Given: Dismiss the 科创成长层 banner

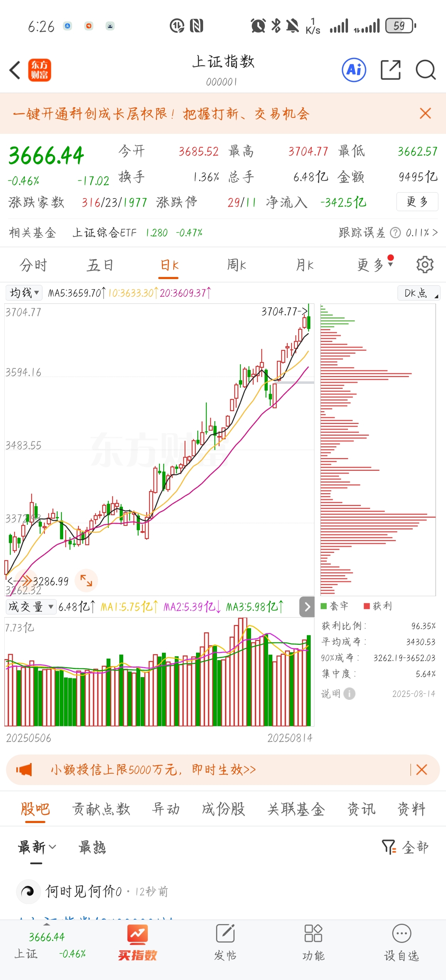Looking at the screenshot, I should coord(425,113).
